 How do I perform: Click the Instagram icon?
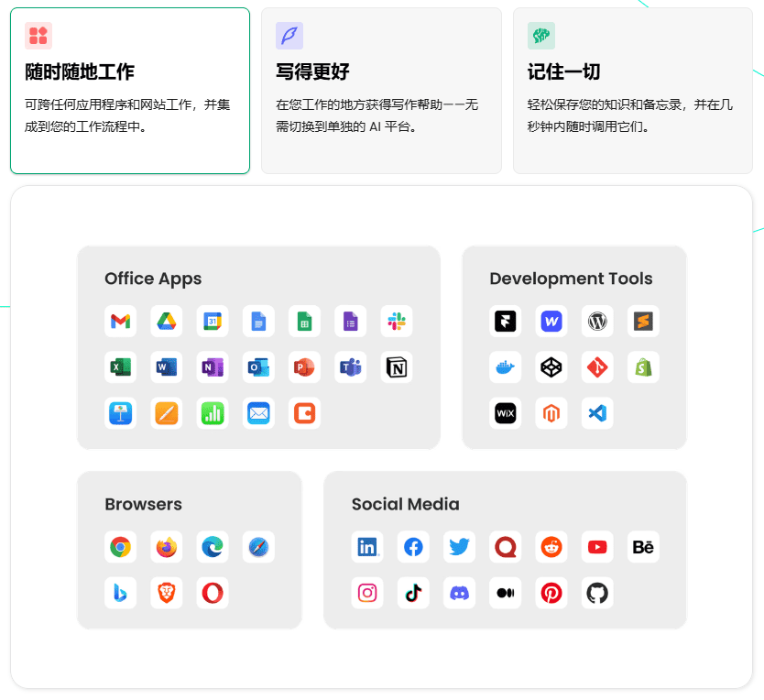(x=367, y=593)
